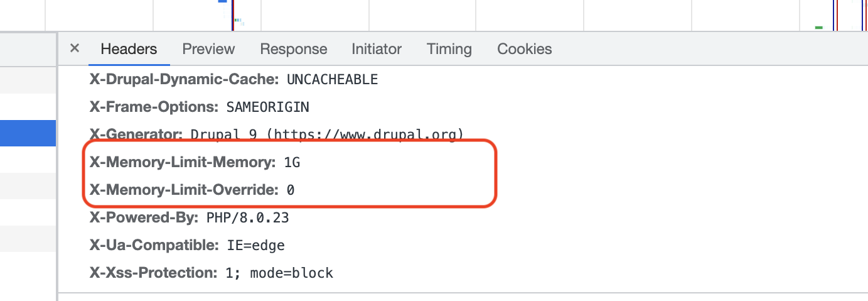868x301 pixels.
Task: Click the SAMEORIGIN value
Action: point(267,107)
